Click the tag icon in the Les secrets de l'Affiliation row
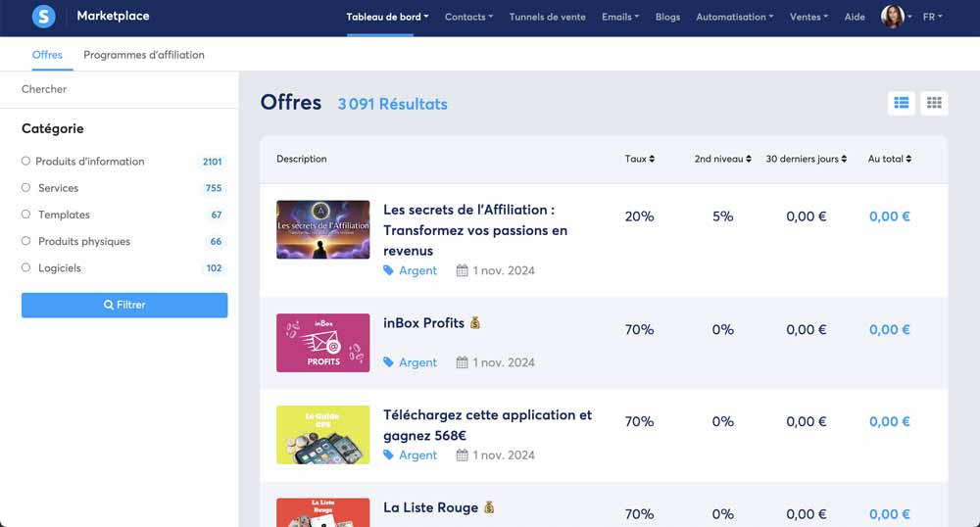 coord(388,270)
